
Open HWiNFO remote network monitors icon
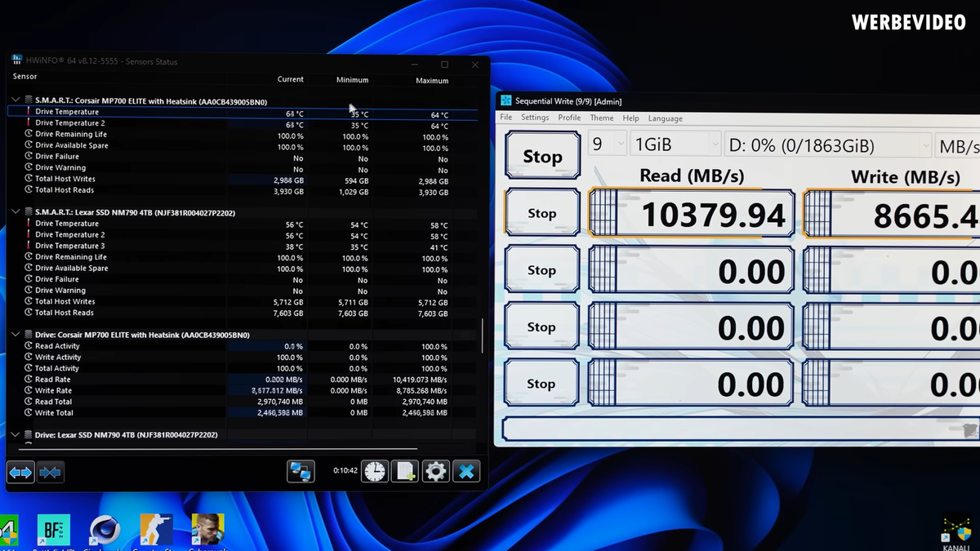click(301, 471)
